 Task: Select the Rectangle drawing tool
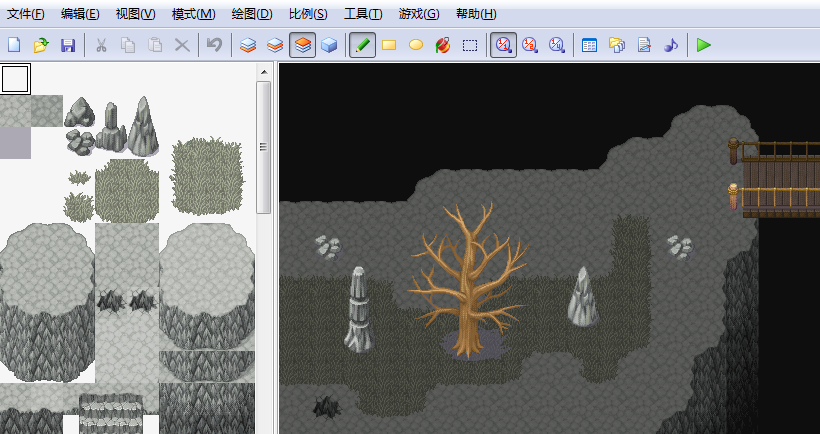389,45
